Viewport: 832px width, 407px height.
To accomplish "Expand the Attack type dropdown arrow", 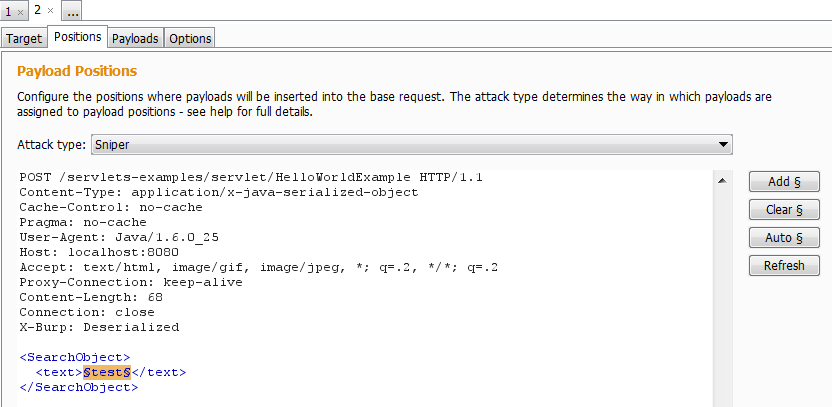I will coord(722,144).
